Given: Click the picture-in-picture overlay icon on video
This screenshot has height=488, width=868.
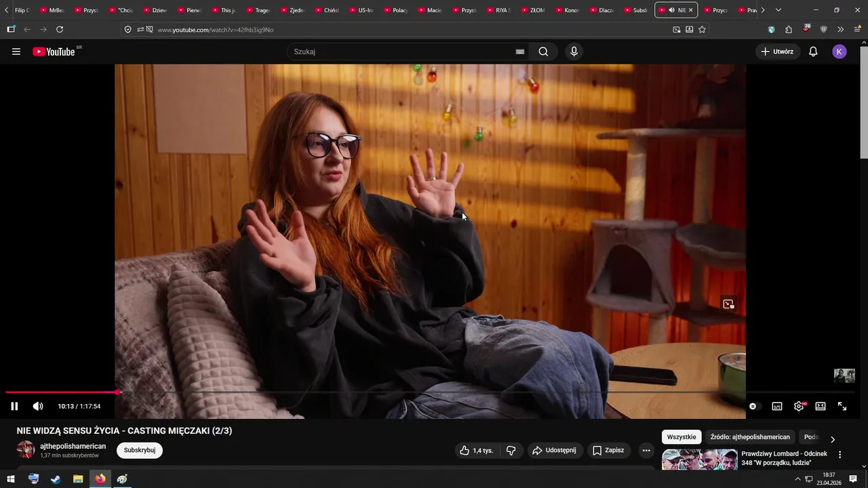Looking at the screenshot, I should point(728,304).
